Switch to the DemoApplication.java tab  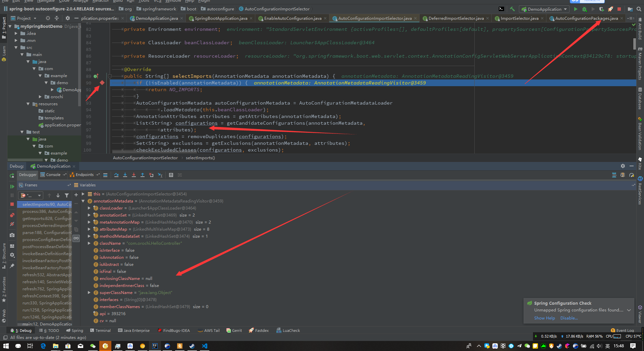pos(156,18)
